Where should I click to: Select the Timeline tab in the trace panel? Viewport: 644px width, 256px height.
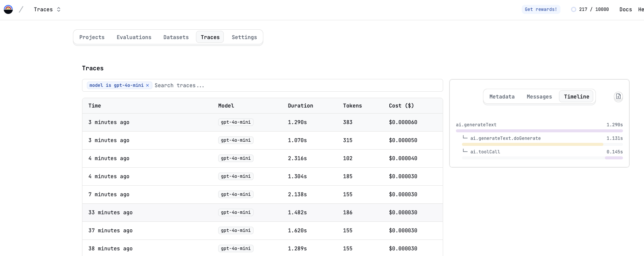point(576,97)
